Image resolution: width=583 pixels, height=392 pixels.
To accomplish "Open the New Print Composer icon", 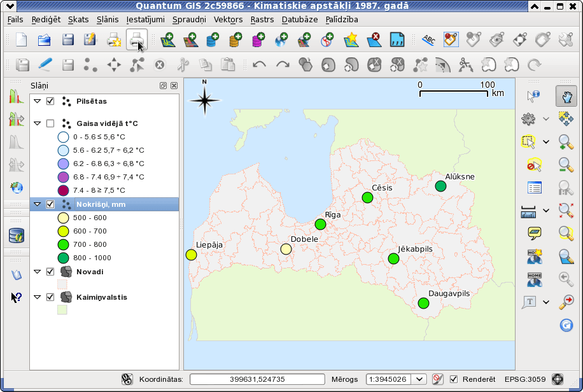I will click(114, 39).
